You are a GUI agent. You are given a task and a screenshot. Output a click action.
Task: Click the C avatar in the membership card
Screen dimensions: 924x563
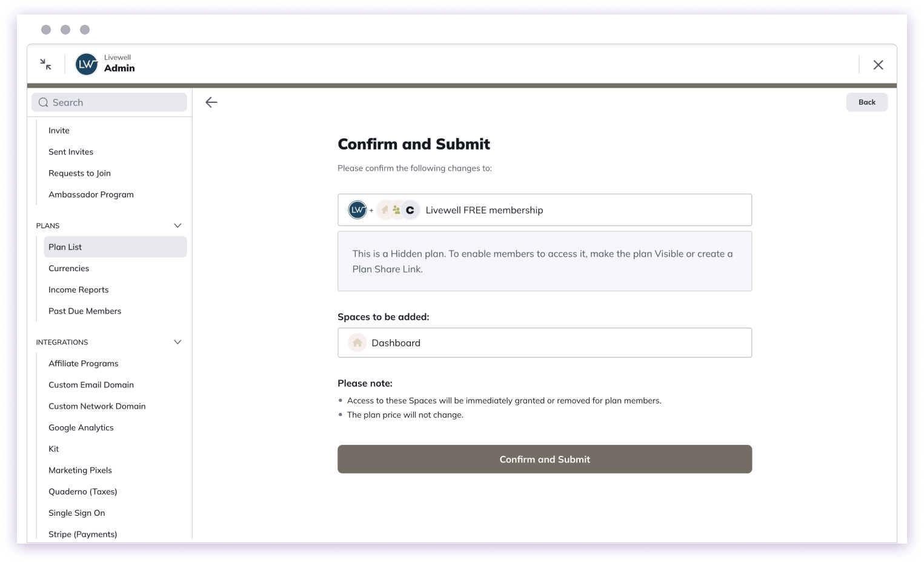tap(410, 209)
